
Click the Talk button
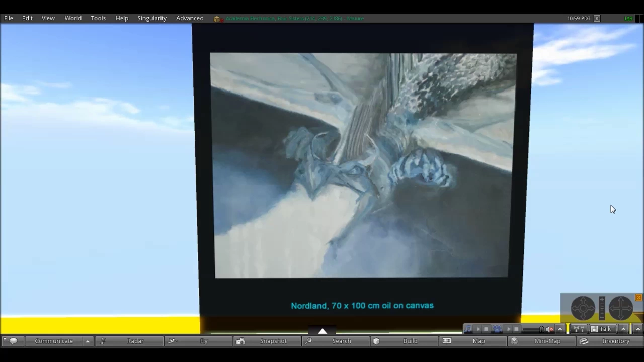coord(603,329)
